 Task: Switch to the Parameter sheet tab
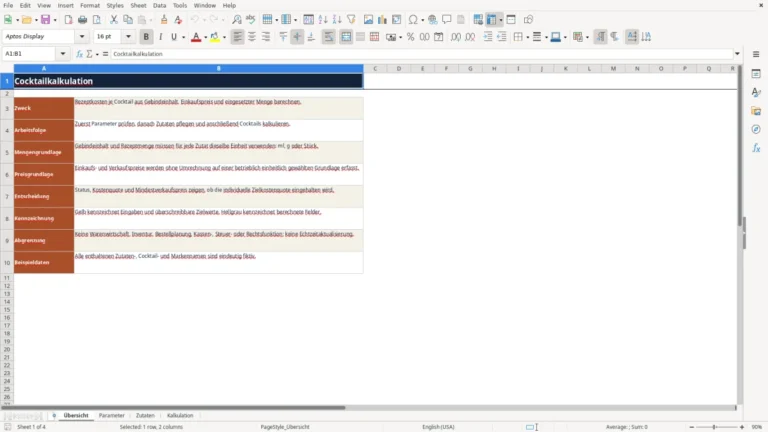[112, 415]
